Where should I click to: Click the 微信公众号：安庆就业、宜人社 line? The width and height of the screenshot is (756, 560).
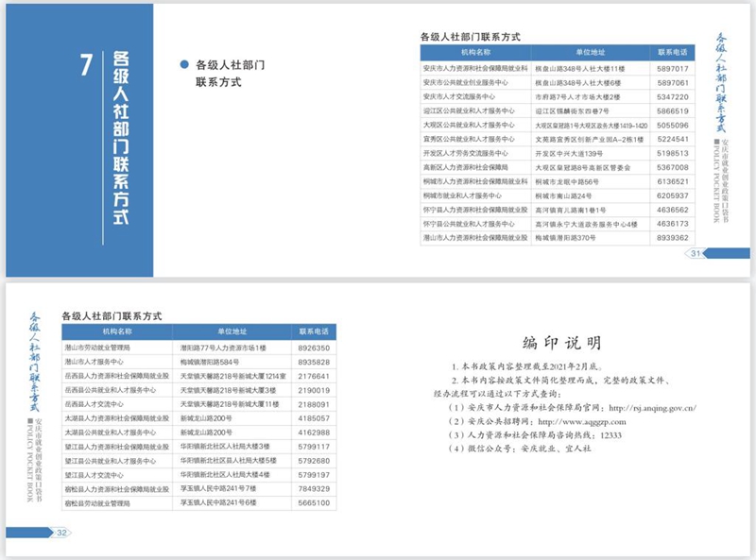(519, 449)
